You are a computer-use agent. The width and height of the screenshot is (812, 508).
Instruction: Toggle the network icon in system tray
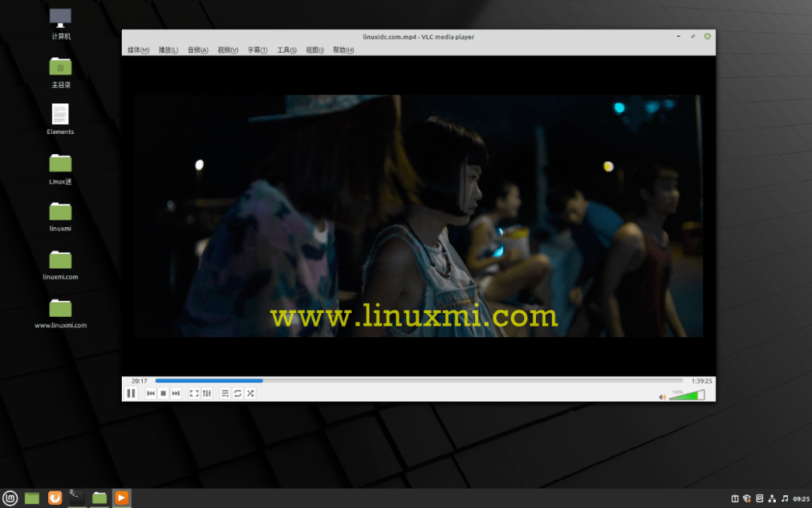click(771, 497)
